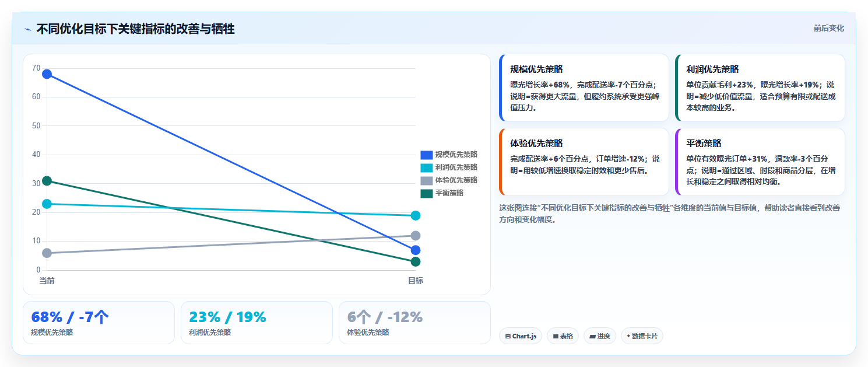Select gray data point at 12 目标
Viewport: 868px width, 367px height.
(x=416, y=236)
